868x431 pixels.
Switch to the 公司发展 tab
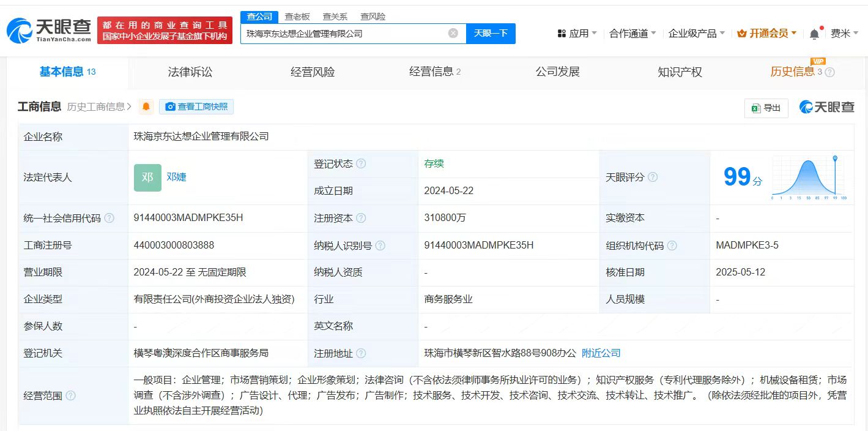click(557, 72)
